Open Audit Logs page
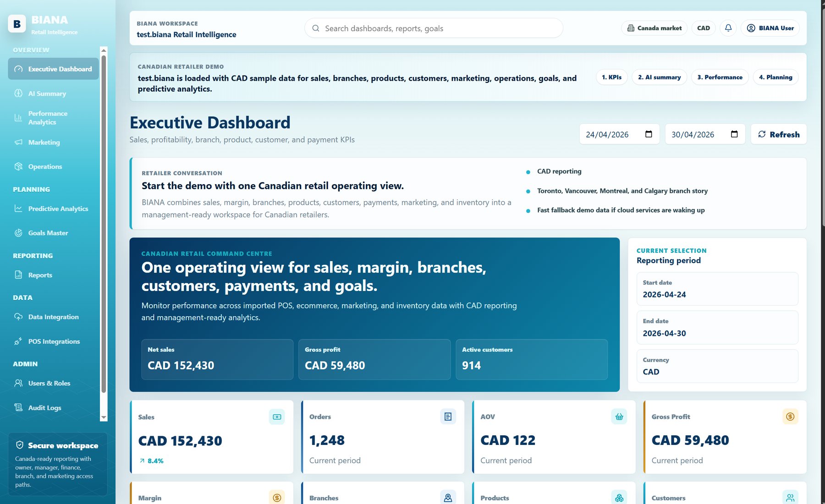This screenshot has width=825, height=504. (x=53, y=408)
